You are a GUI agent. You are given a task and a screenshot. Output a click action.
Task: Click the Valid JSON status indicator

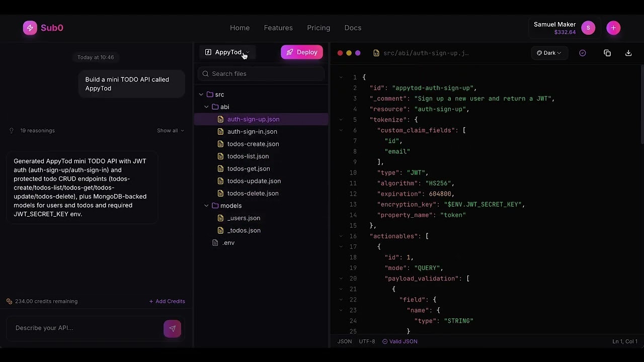(400, 341)
